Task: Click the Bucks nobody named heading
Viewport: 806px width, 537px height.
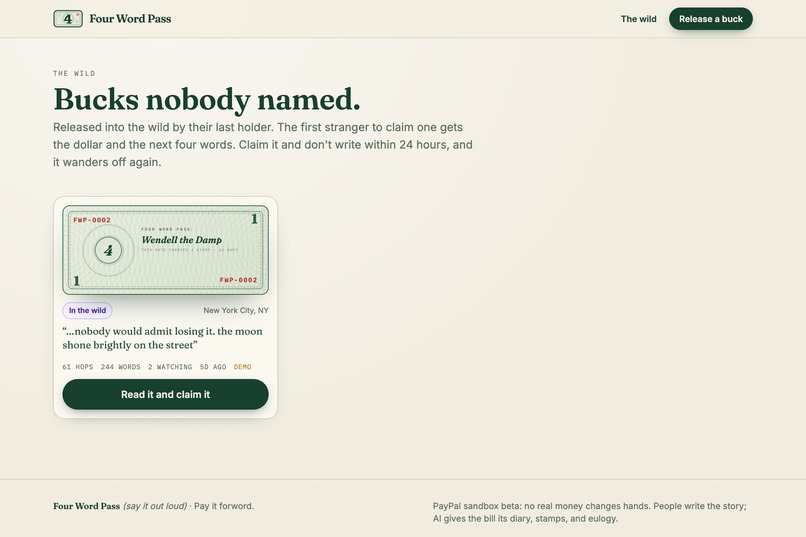Action: (x=207, y=99)
